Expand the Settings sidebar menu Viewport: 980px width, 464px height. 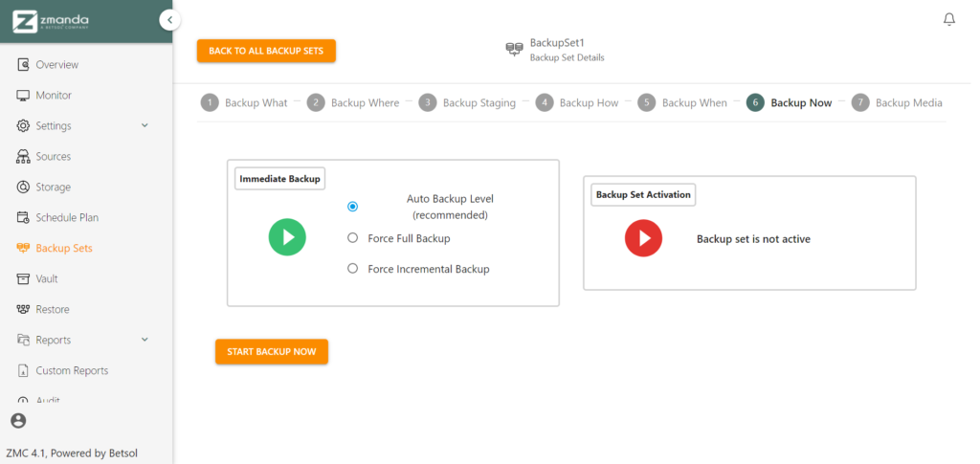pyautogui.click(x=145, y=125)
